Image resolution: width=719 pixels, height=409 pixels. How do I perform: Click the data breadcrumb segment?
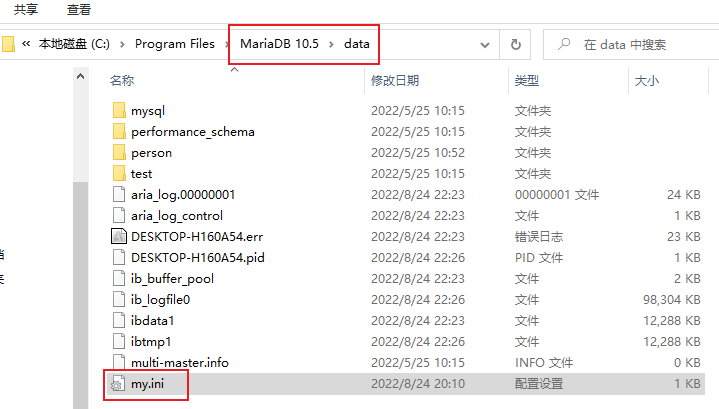pyautogui.click(x=357, y=44)
